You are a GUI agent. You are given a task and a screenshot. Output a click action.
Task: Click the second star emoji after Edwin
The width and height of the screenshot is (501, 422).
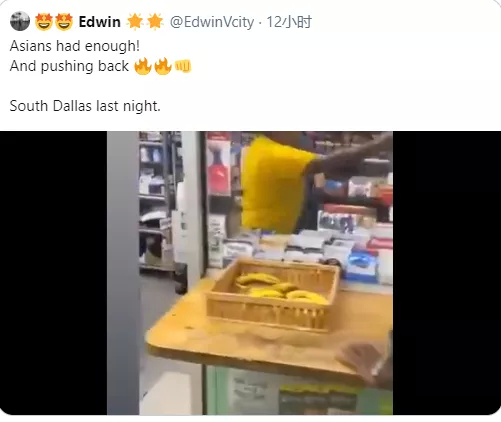tap(155, 22)
